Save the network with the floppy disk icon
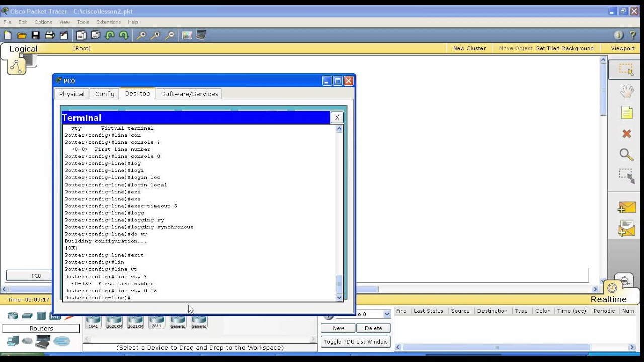Viewport: 644px width, 362px height. (x=36, y=35)
